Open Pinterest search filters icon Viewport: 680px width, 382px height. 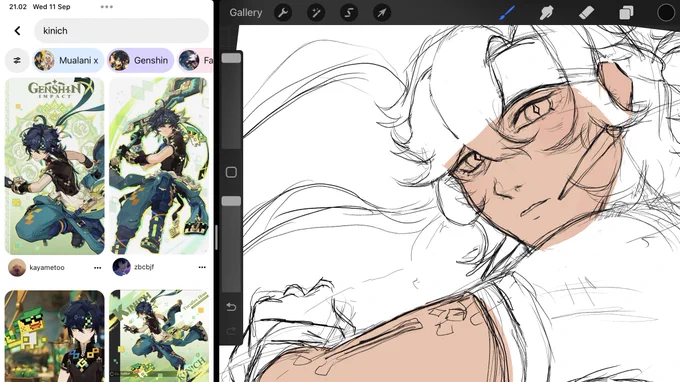click(17, 60)
